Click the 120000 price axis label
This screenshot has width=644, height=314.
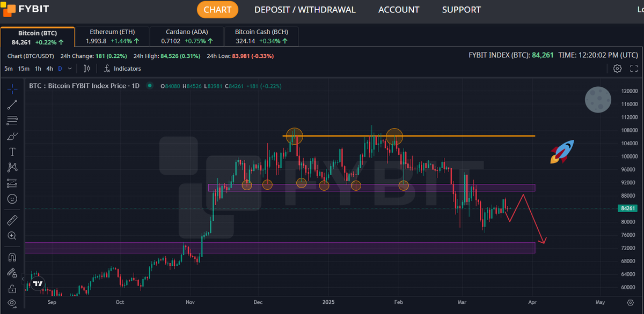point(629,91)
